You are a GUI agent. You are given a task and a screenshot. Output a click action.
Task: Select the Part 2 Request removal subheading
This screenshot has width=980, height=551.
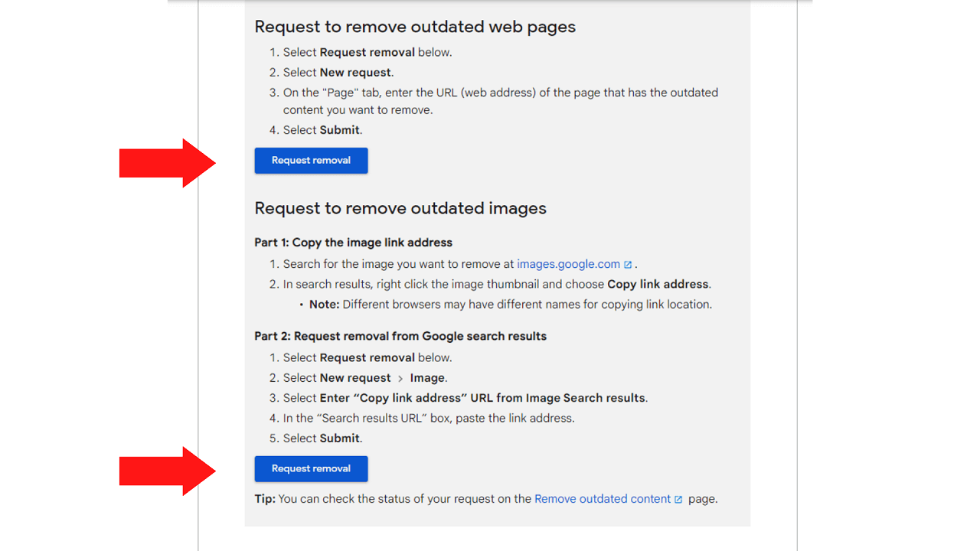point(400,336)
